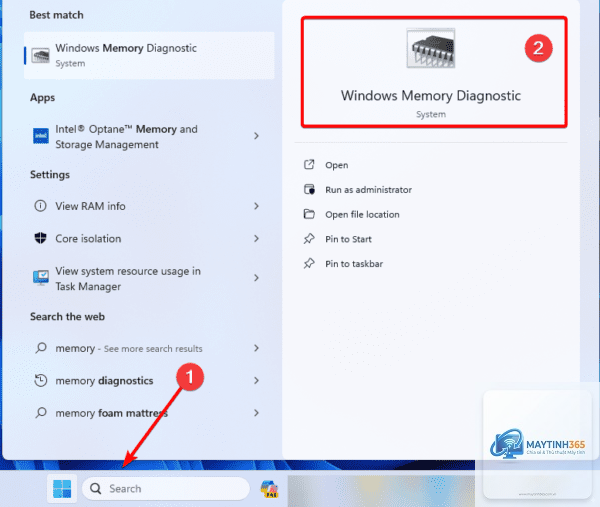Select memory - See more search results
Image resolution: width=600 pixels, height=507 pixels.
(x=129, y=349)
